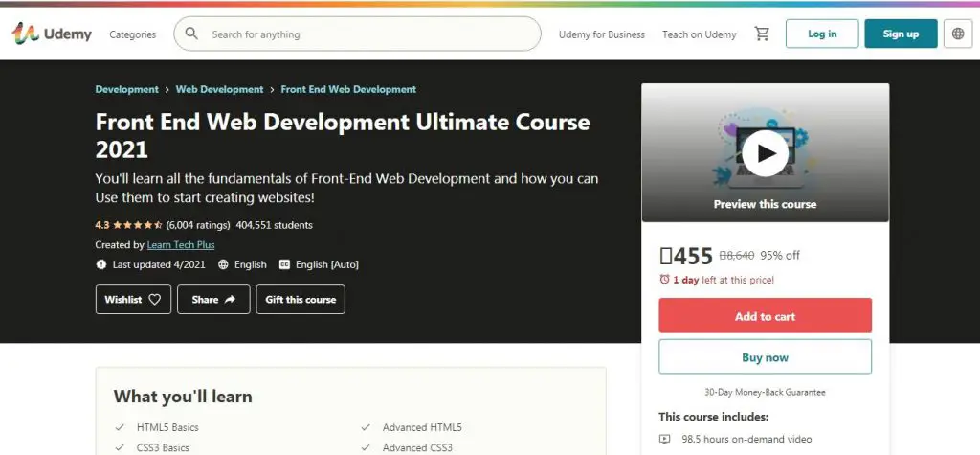Open Learn Tech Plus instructor page
The width and height of the screenshot is (980, 455).
181,245
